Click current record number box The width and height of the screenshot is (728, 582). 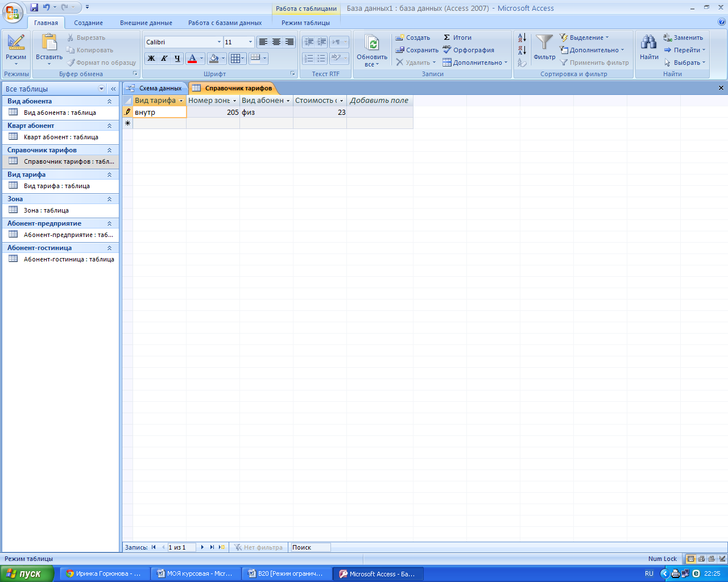(181, 547)
